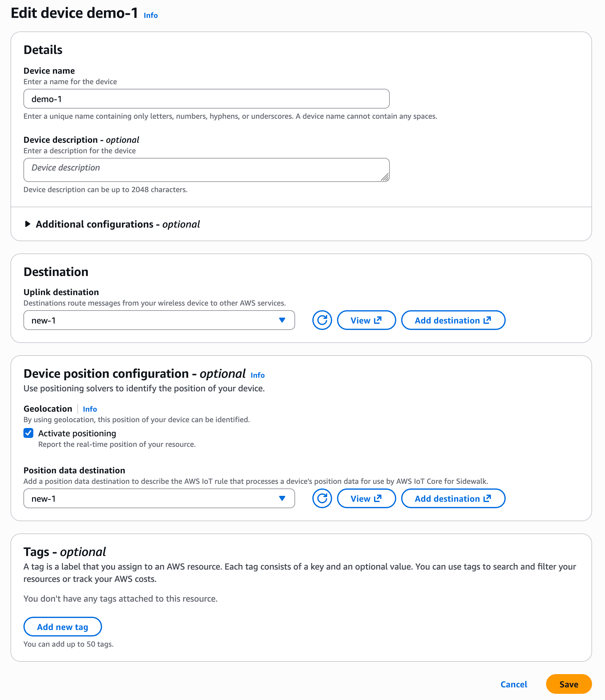Click the Position data destination dropdown arrow
The image size is (605, 700).
click(x=282, y=498)
